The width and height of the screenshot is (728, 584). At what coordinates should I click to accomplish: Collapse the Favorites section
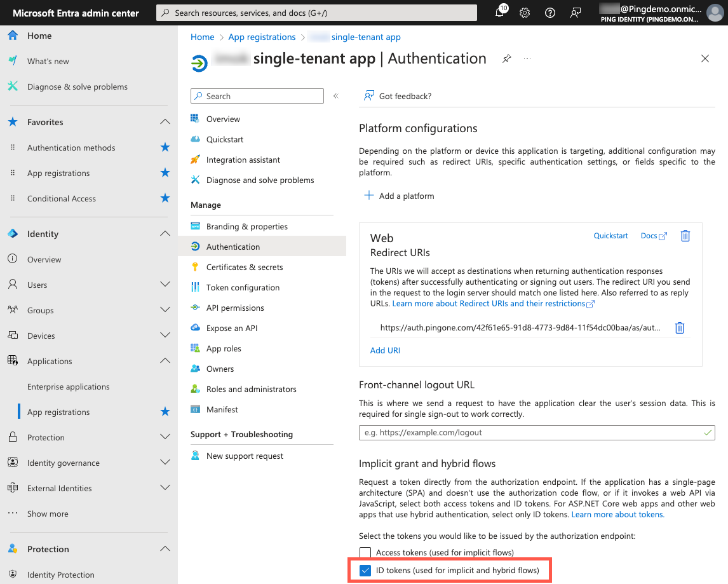[x=165, y=122]
